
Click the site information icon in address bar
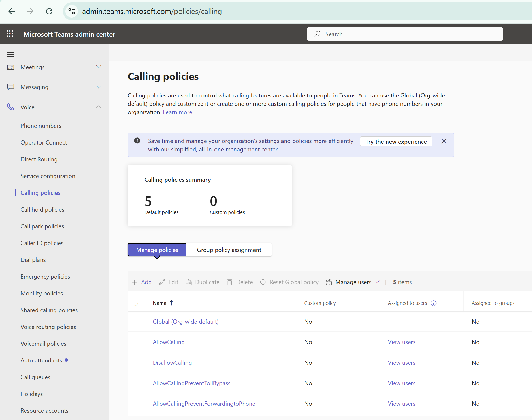tap(72, 11)
